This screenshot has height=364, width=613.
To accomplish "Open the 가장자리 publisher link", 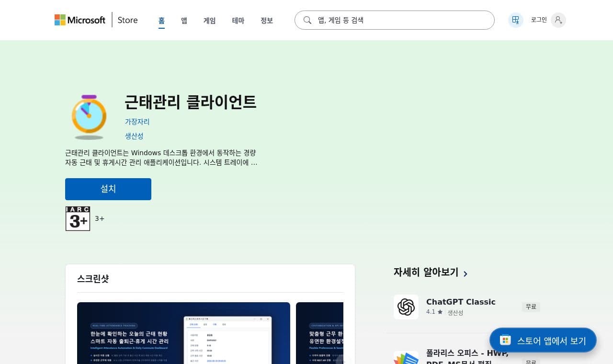I will (137, 122).
